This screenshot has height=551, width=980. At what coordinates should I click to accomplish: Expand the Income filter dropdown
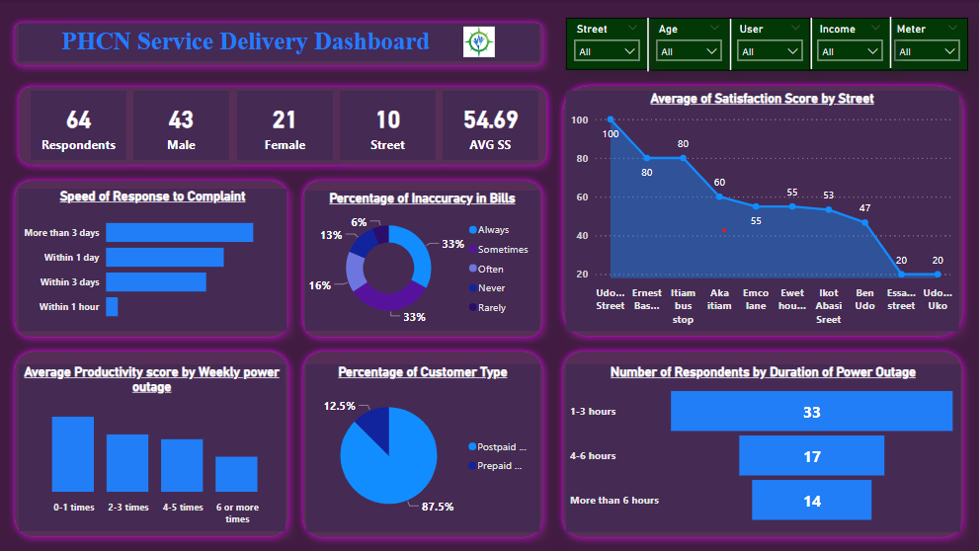(x=851, y=51)
